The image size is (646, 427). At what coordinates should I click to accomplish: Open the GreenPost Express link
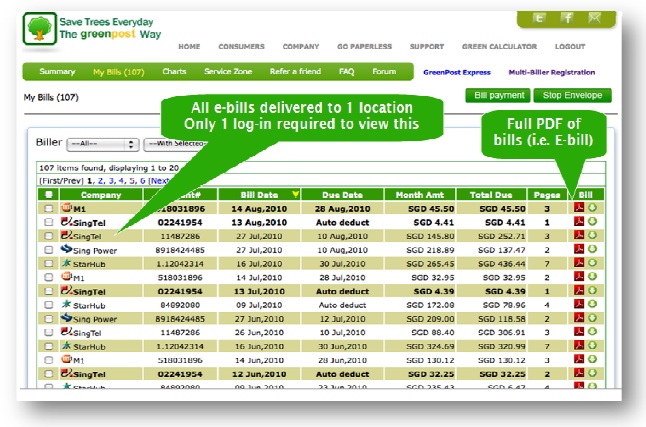point(457,73)
